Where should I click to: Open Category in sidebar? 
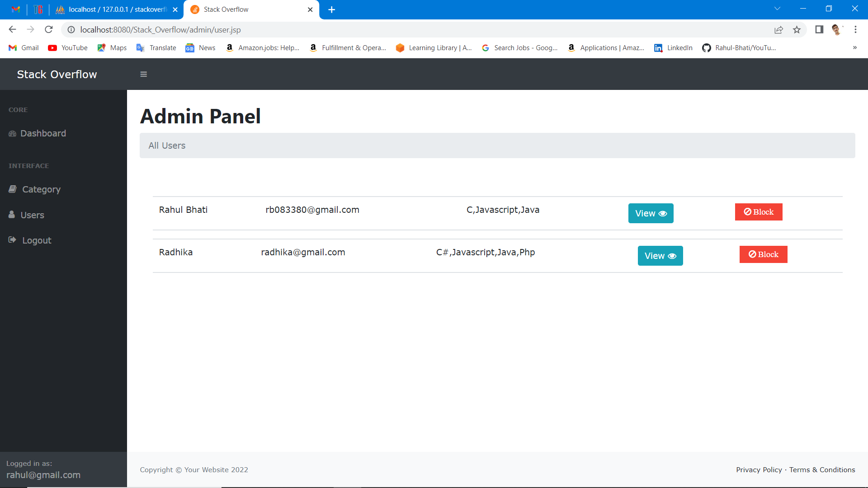coord(41,189)
